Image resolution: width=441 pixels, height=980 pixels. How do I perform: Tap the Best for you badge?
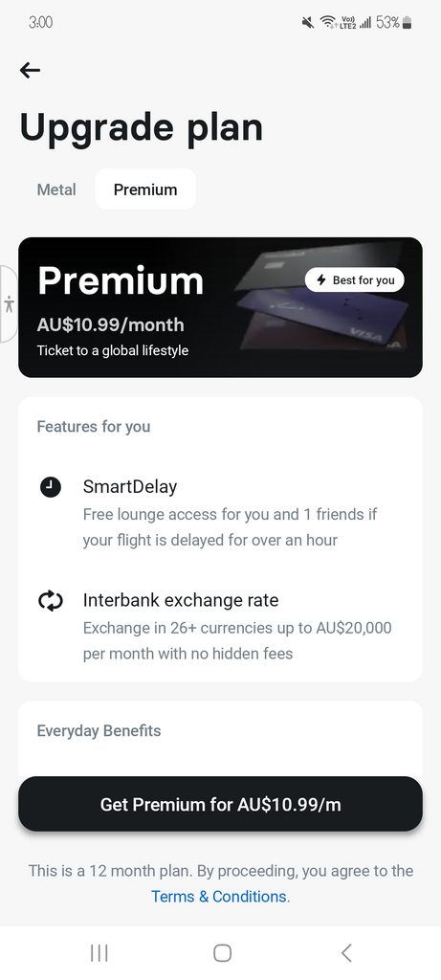pos(355,280)
